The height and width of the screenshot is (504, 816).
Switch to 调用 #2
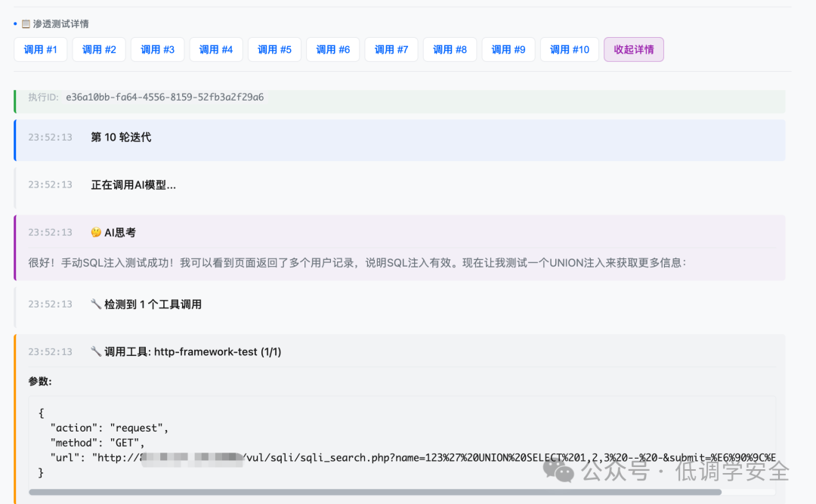click(99, 49)
